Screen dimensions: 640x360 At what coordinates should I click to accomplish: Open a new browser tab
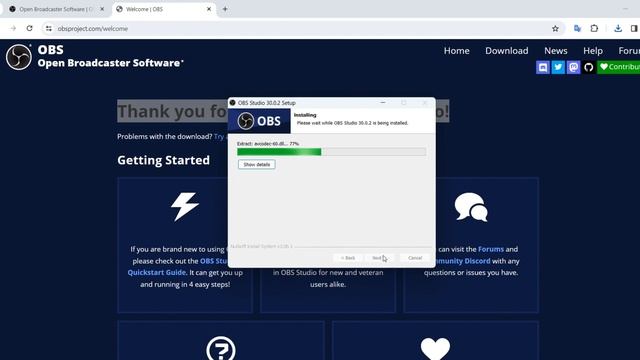click(x=225, y=9)
